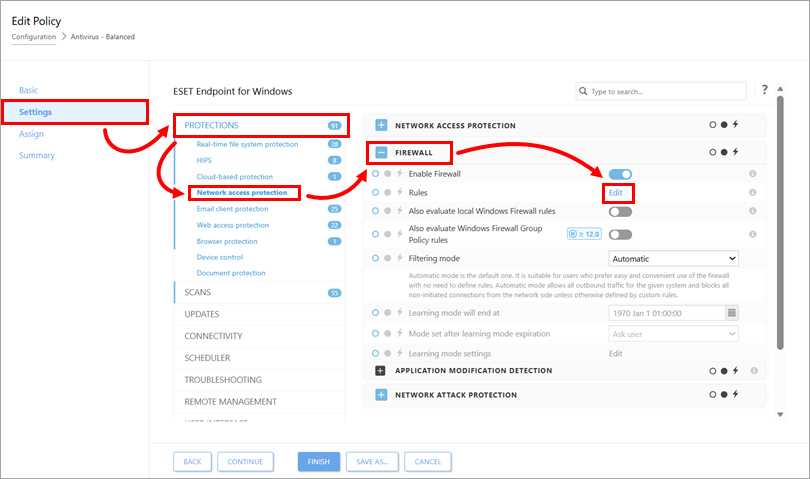Toggle Also evaluate Windows Firewall Group Policy rules
This screenshot has height=479, width=810.
pyautogui.click(x=620, y=234)
